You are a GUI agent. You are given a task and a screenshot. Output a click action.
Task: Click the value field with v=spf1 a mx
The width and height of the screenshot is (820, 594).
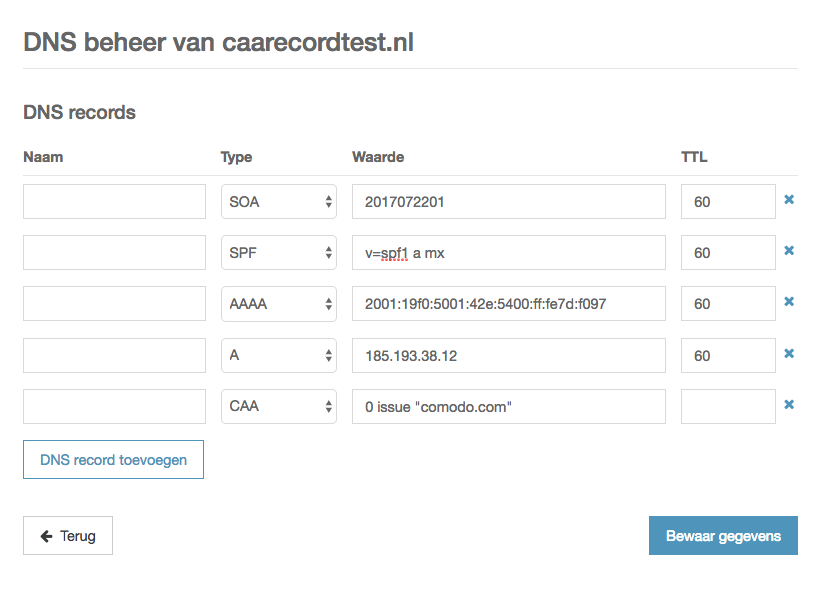(507, 252)
